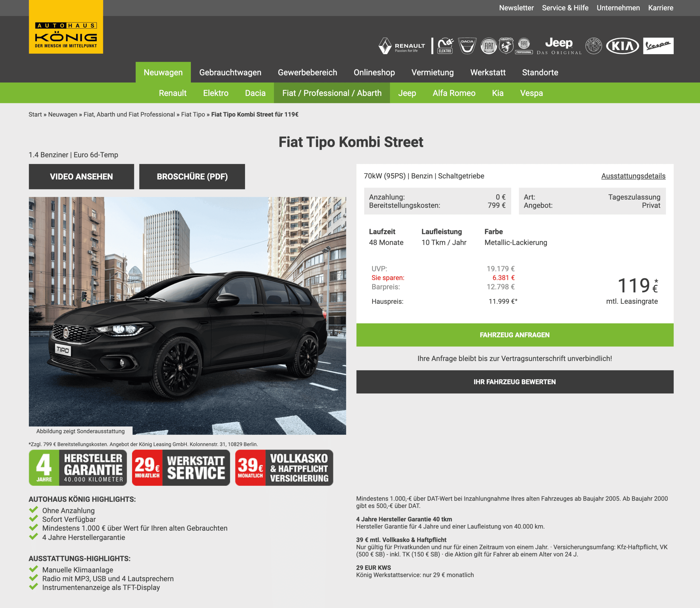Click the Fiat Tipo Kombi Street heading

(x=351, y=142)
